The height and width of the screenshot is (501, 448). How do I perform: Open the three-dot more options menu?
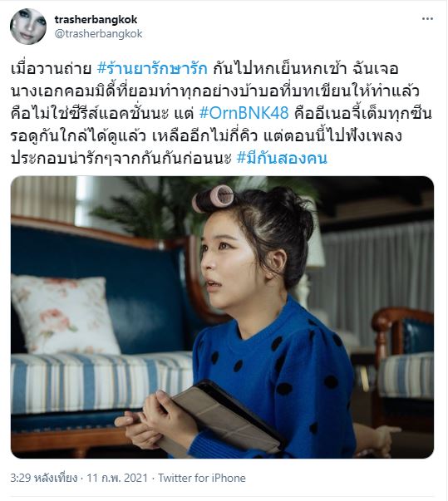(x=427, y=19)
